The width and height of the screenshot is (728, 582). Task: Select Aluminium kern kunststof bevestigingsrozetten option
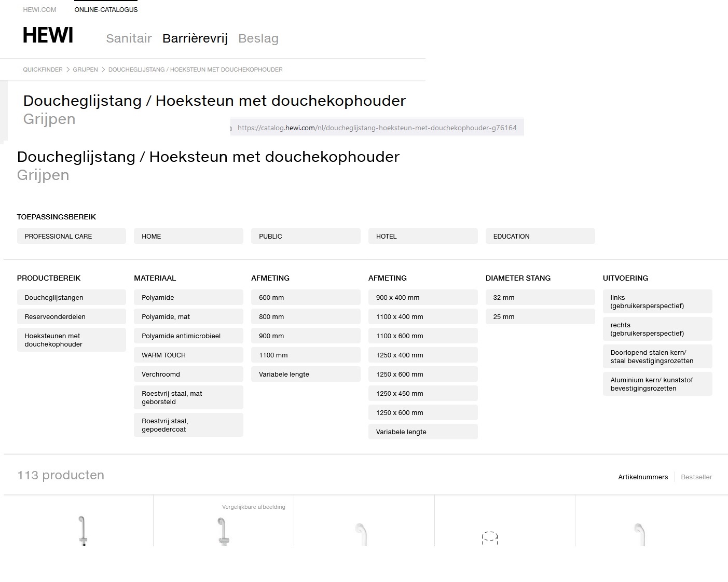[657, 384]
